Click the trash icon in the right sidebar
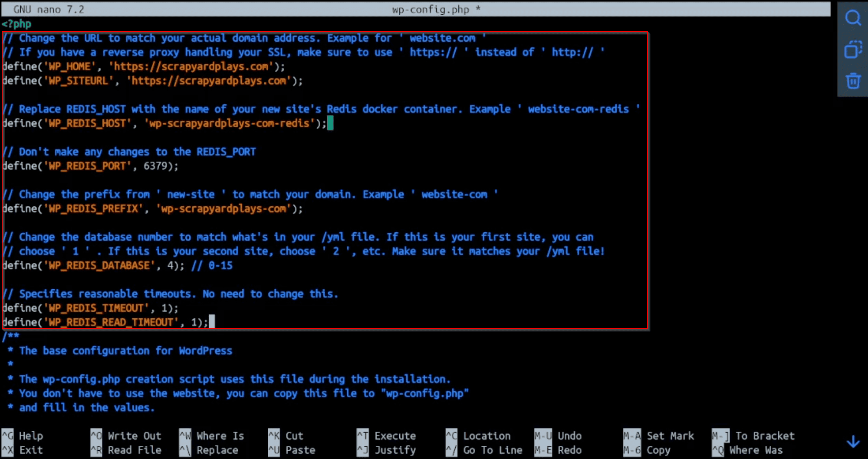 click(852, 81)
